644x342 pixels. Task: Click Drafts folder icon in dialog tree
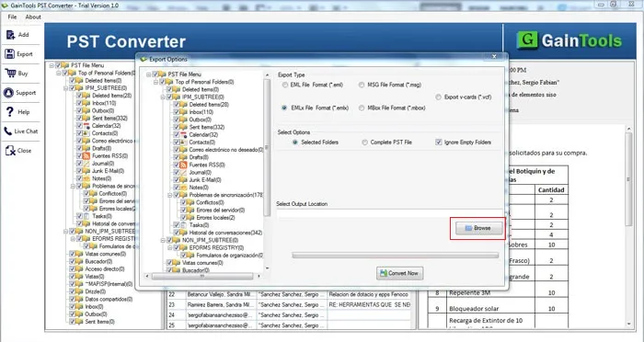point(184,157)
